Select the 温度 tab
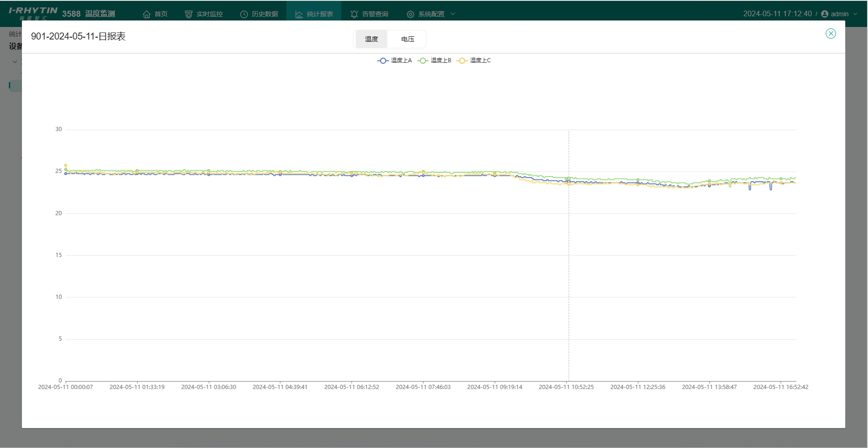This screenshot has width=868, height=448. pyautogui.click(x=371, y=39)
